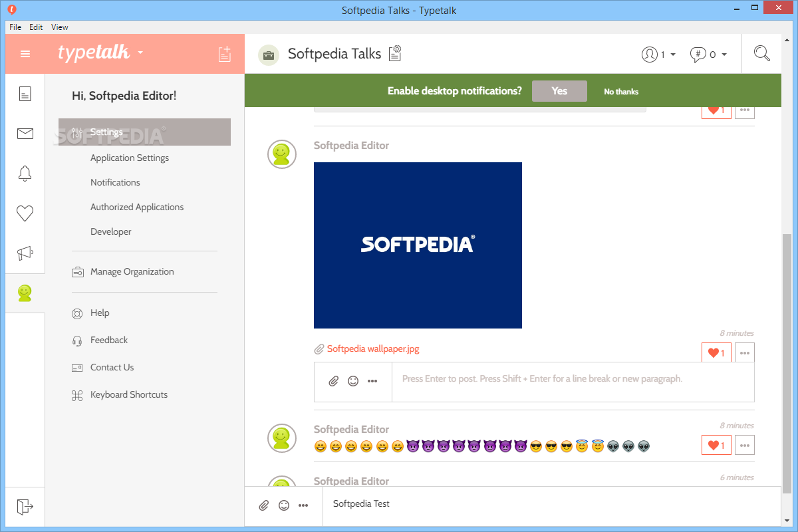Open topic details icon beside Softpedia Talks

point(396,53)
